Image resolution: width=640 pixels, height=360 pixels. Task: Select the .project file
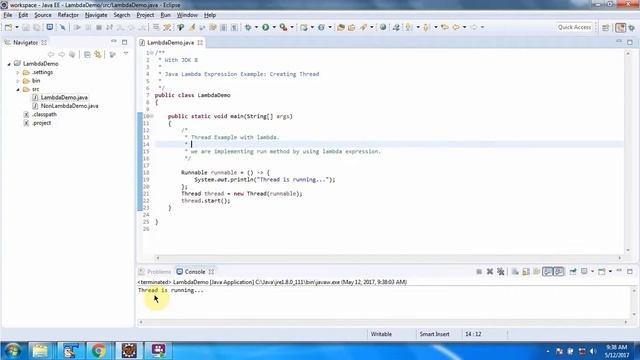coord(41,123)
